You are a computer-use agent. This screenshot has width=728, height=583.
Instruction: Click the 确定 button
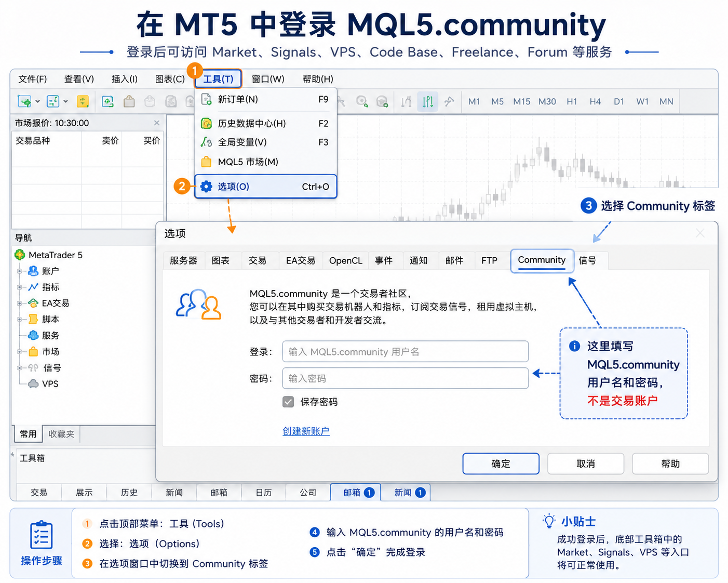(x=501, y=463)
